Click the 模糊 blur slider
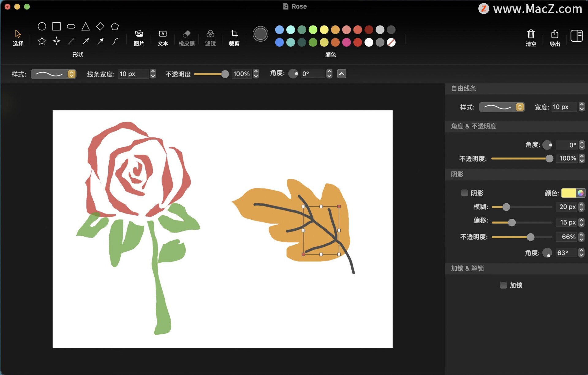The image size is (588, 375). [522, 207]
